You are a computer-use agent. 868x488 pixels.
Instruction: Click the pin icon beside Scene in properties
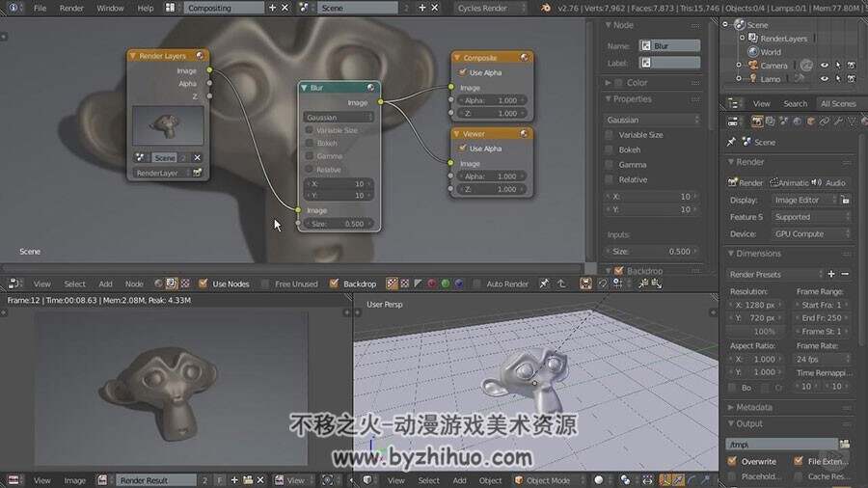click(x=731, y=142)
